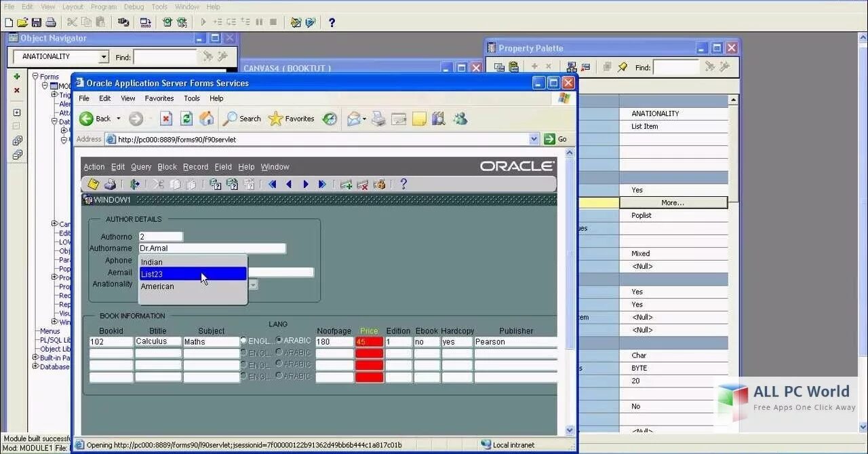Click the Favorites star button in browser toolbar
Image resolution: width=868 pixels, height=454 pixels.
pos(292,119)
